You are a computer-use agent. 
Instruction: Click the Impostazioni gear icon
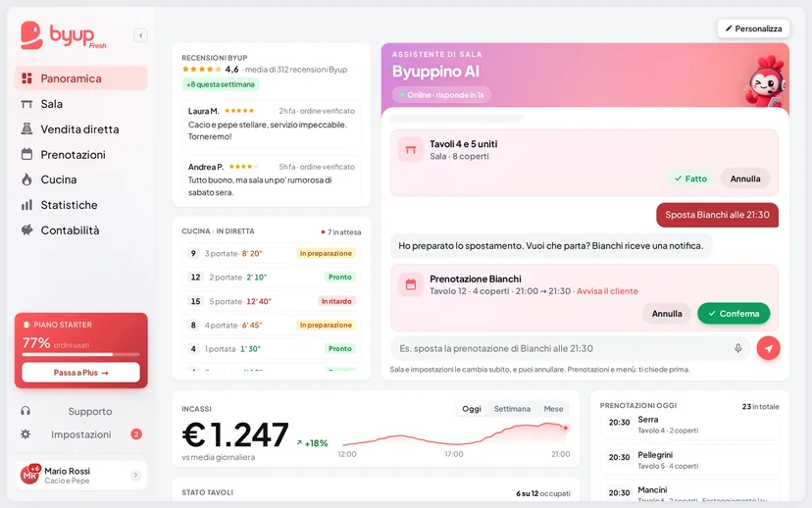(25, 433)
